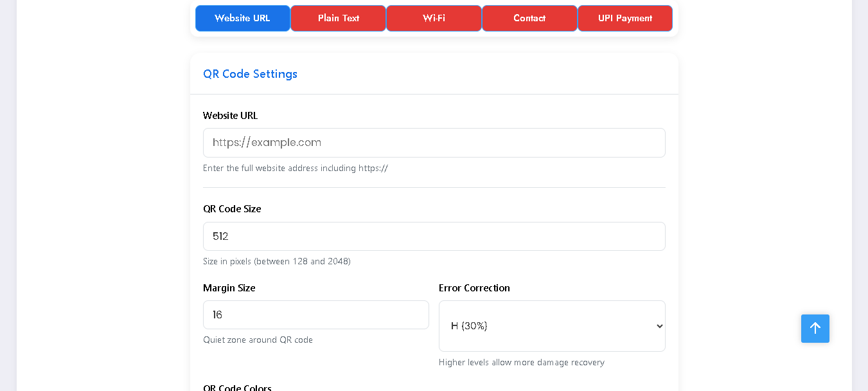This screenshot has width=868, height=391.
Task: Open the Plain Text tab
Action: 338,18
